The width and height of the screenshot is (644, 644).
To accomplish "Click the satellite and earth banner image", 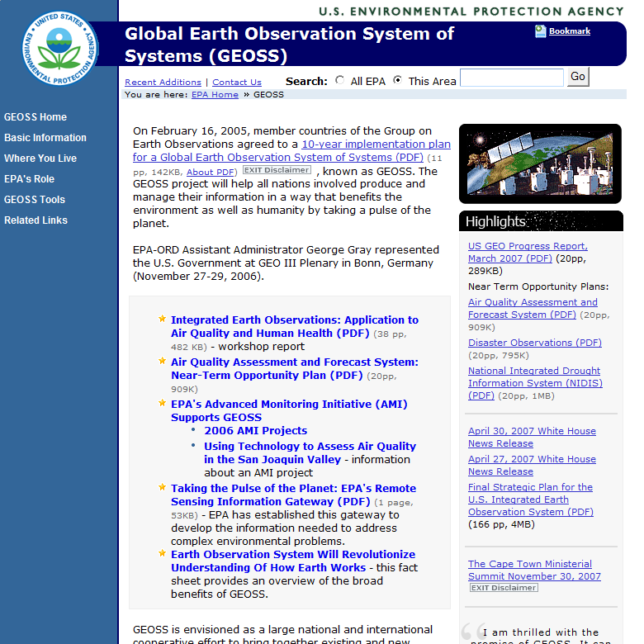I will pyautogui.click(x=540, y=163).
